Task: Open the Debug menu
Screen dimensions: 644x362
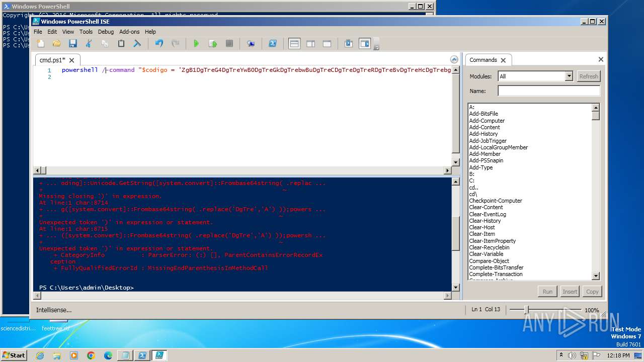Action: tap(106, 32)
